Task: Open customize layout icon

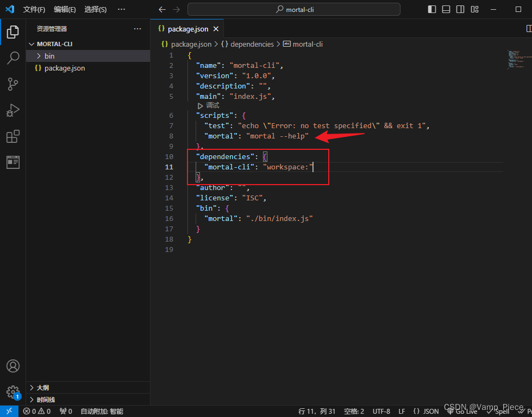Action: point(474,9)
